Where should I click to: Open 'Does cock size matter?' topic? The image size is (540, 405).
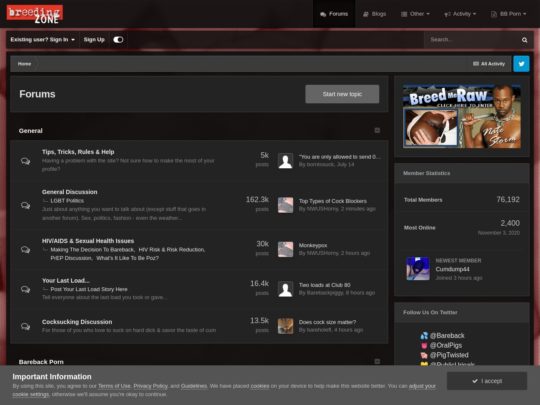[x=328, y=322]
